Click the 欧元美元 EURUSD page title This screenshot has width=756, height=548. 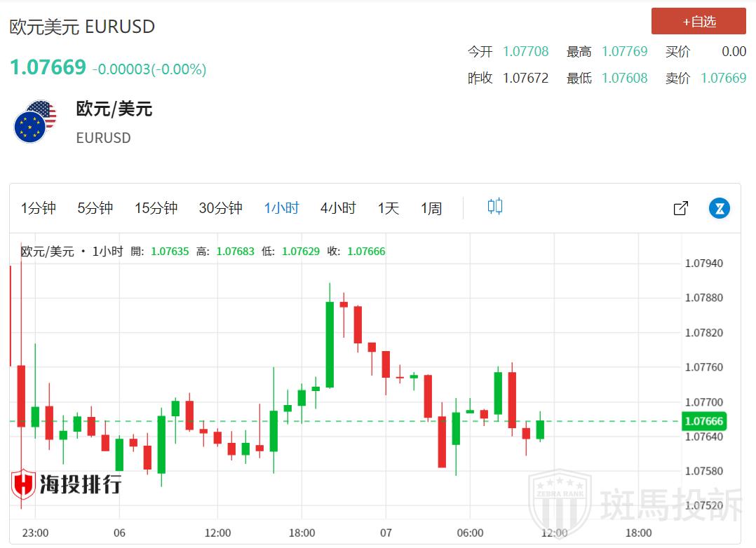(82, 27)
